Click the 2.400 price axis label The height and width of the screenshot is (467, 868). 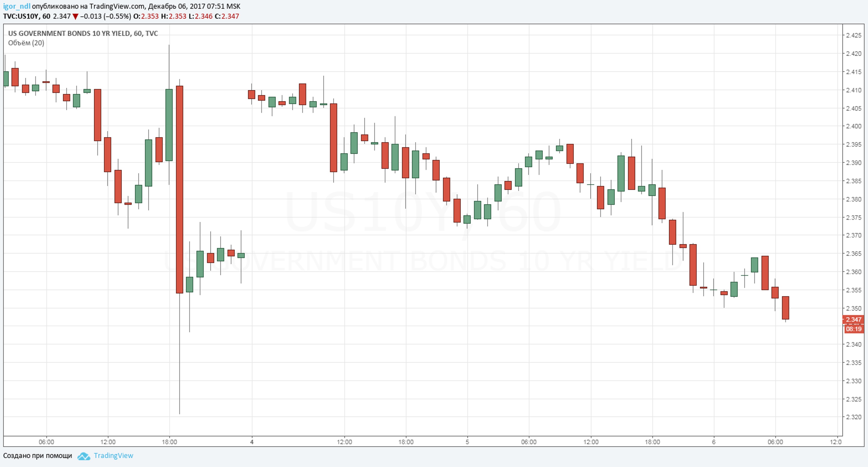pos(853,126)
